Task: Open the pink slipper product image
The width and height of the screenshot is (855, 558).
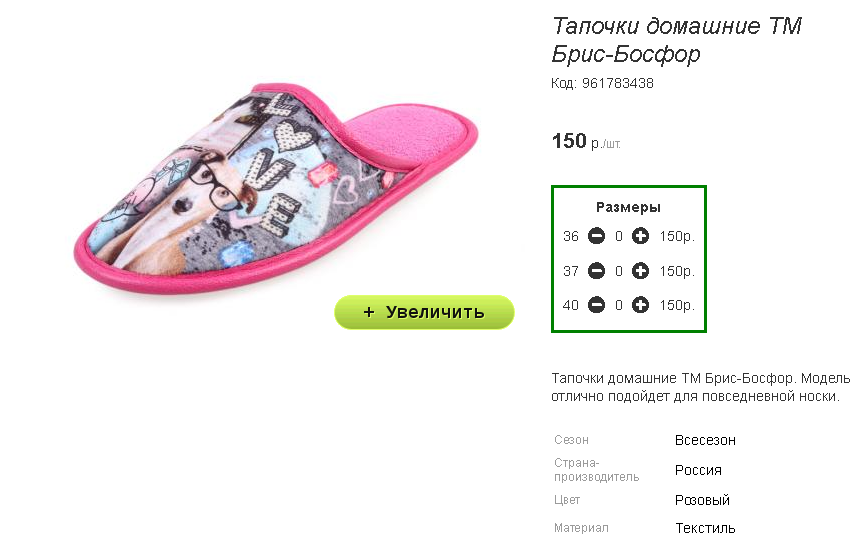Action: coord(275,190)
